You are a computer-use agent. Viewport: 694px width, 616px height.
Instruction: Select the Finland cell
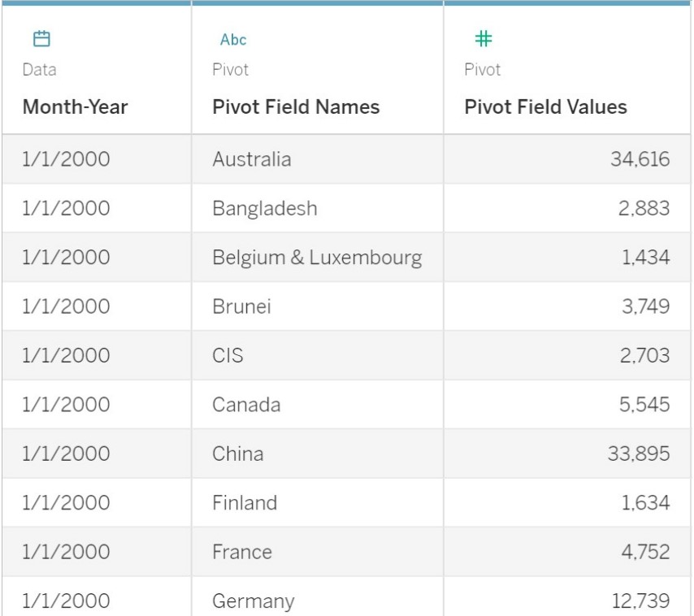[x=245, y=503]
